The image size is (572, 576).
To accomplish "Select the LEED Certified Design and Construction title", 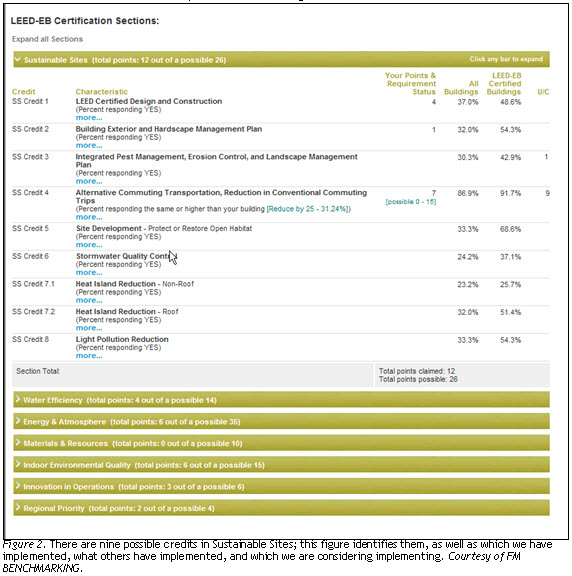I will click(x=149, y=101).
